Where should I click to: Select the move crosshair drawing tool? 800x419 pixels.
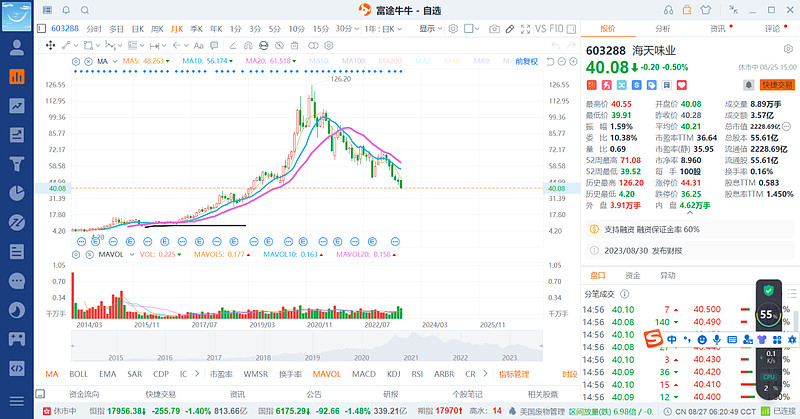[x=51, y=45]
